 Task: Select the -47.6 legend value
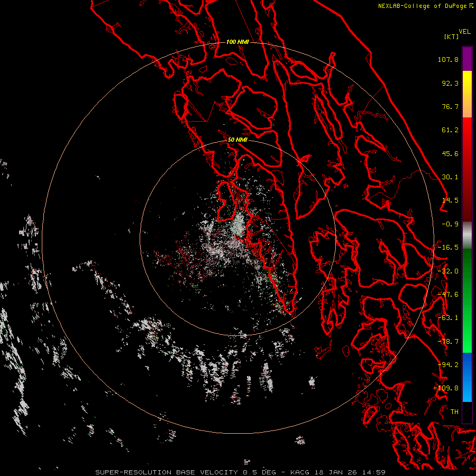pos(448,295)
